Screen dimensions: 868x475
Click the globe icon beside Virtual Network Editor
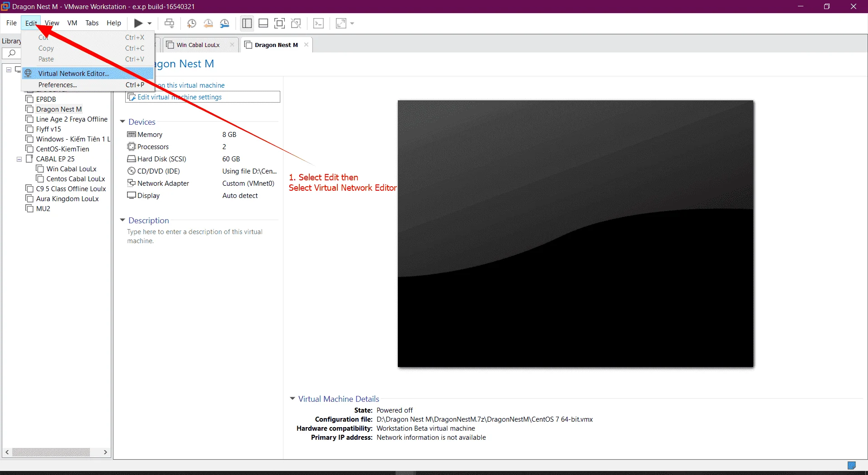click(28, 73)
